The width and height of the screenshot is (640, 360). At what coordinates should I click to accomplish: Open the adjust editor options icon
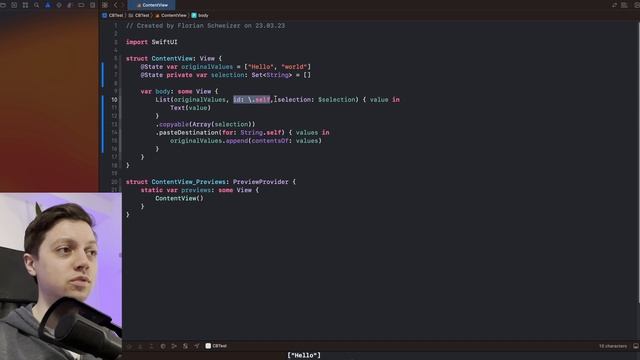pos(624,5)
